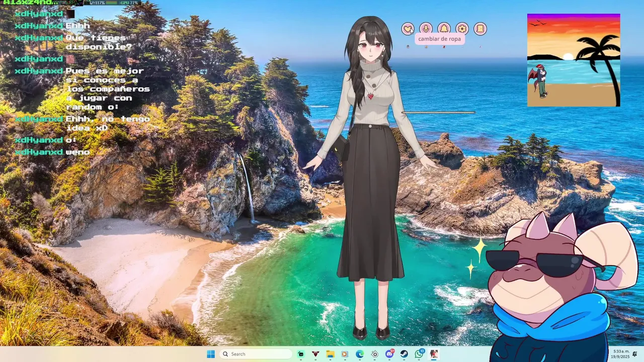Click the circular icon right of Edge
The image size is (644, 362).
click(374, 354)
